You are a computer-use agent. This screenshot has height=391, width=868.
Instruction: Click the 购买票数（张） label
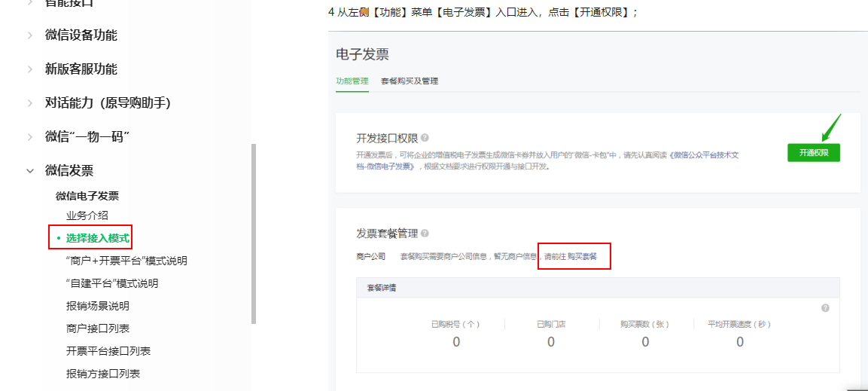click(645, 325)
